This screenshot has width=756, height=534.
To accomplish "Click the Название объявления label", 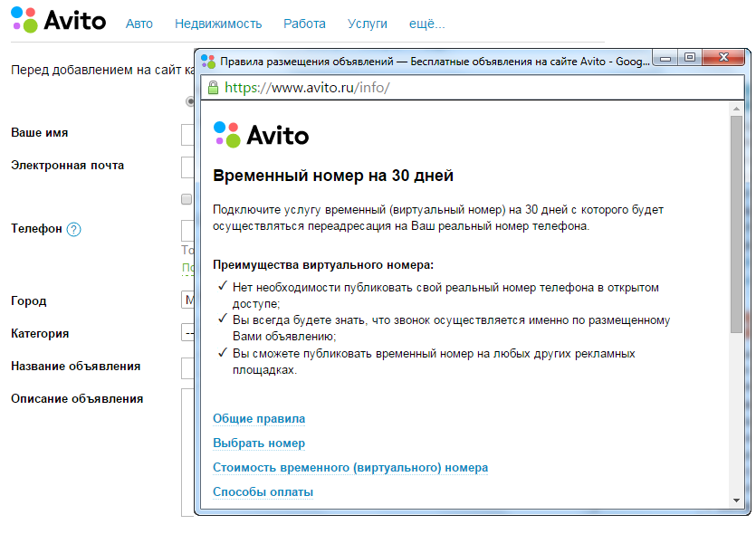I will pyautogui.click(x=76, y=367).
